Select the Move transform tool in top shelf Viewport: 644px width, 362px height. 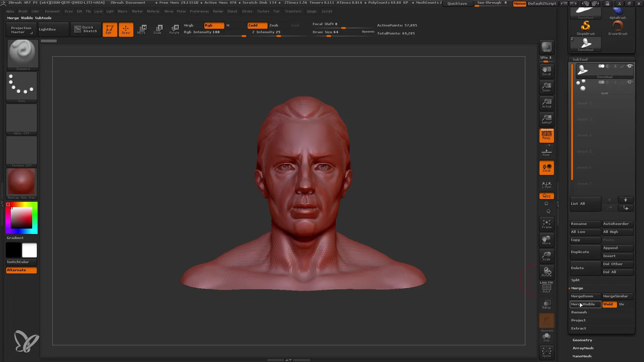pyautogui.click(x=142, y=29)
